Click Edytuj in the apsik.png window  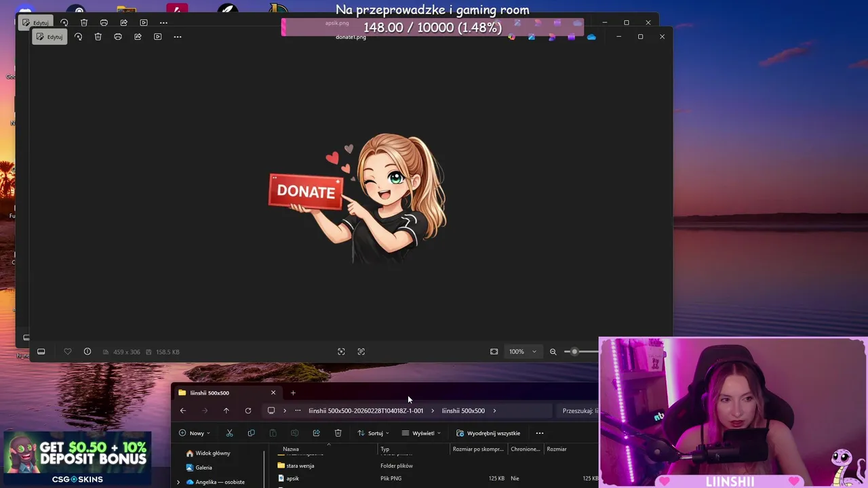pos(35,22)
